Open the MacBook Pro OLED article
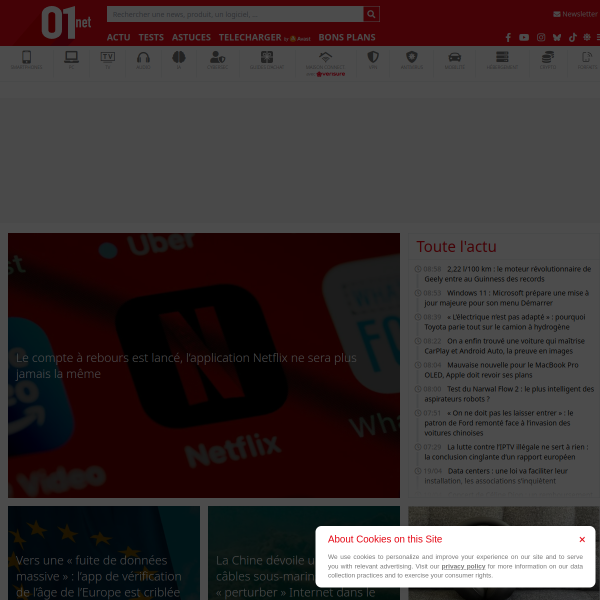Screen dimensions: 600x600 (501, 370)
